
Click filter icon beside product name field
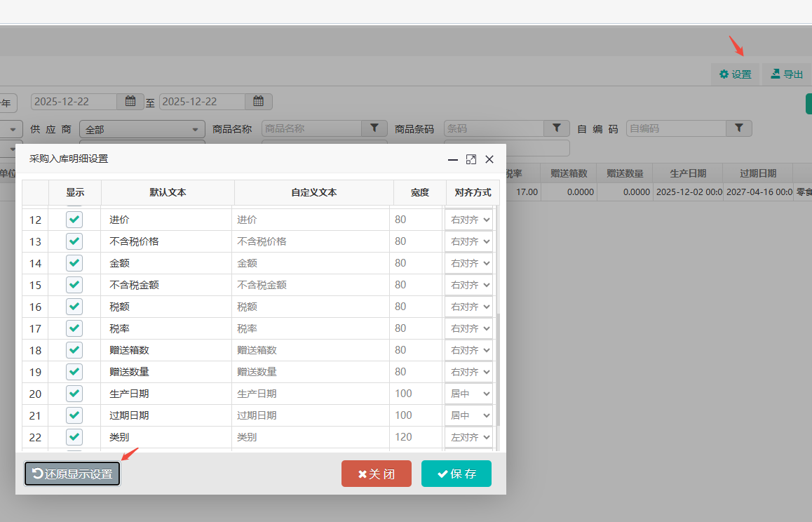(x=374, y=128)
